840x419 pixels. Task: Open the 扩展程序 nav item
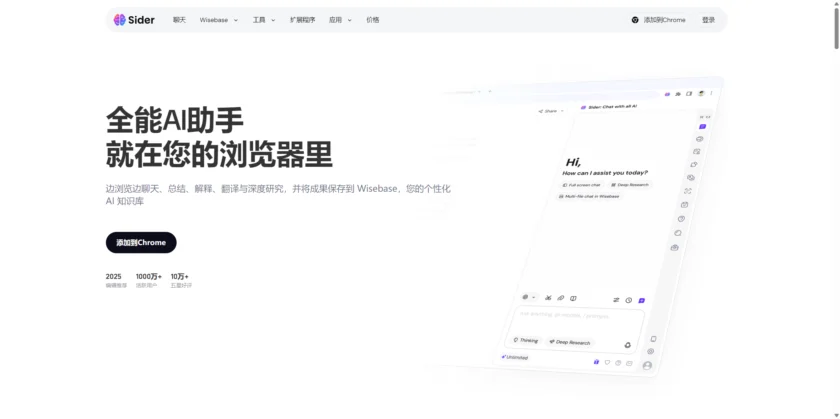303,20
